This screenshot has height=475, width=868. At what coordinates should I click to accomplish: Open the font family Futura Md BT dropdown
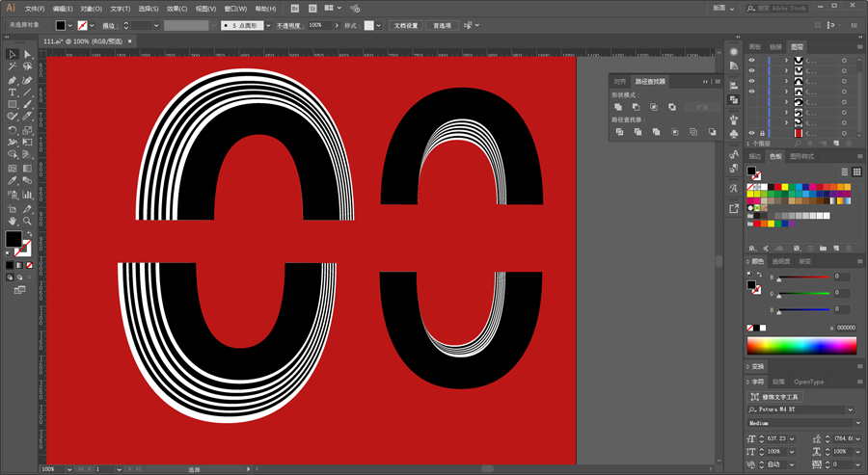tap(851, 409)
